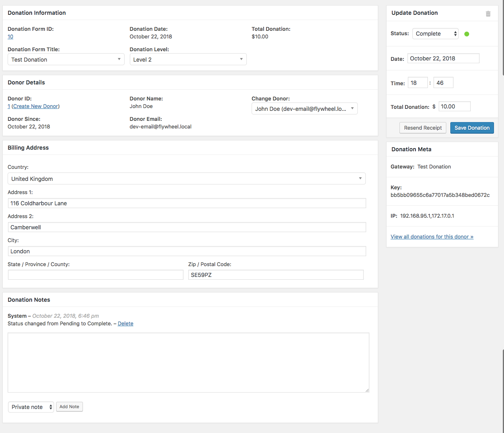The width and height of the screenshot is (504, 433).
Task: Expand the Country dropdown showing United Kingdom
Action: point(187,179)
